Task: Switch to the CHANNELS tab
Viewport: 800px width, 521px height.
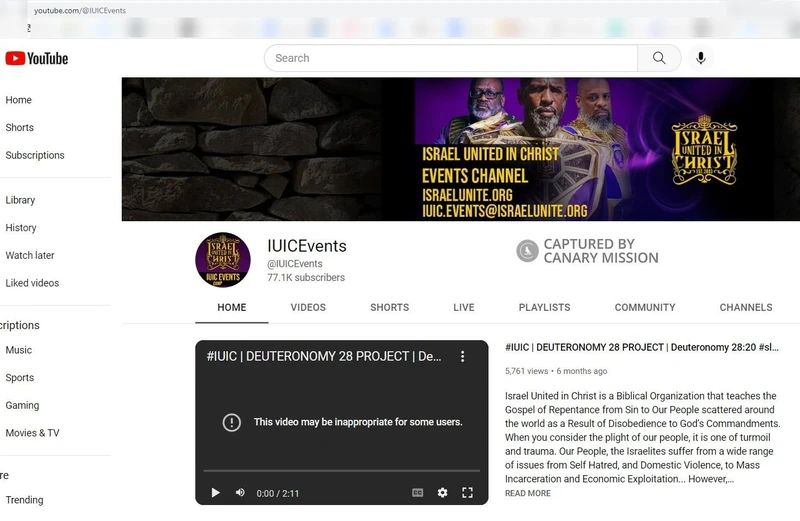Action: [x=746, y=307]
